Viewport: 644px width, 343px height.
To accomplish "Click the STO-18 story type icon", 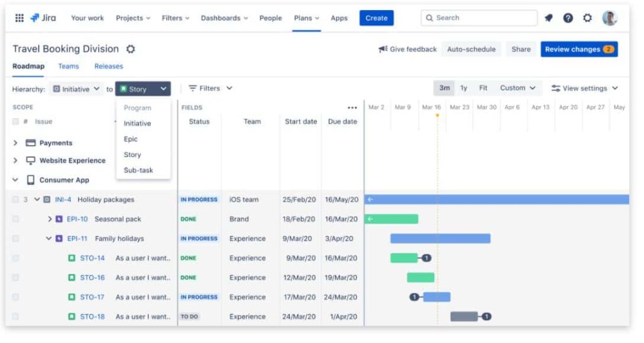I will coord(72,317).
